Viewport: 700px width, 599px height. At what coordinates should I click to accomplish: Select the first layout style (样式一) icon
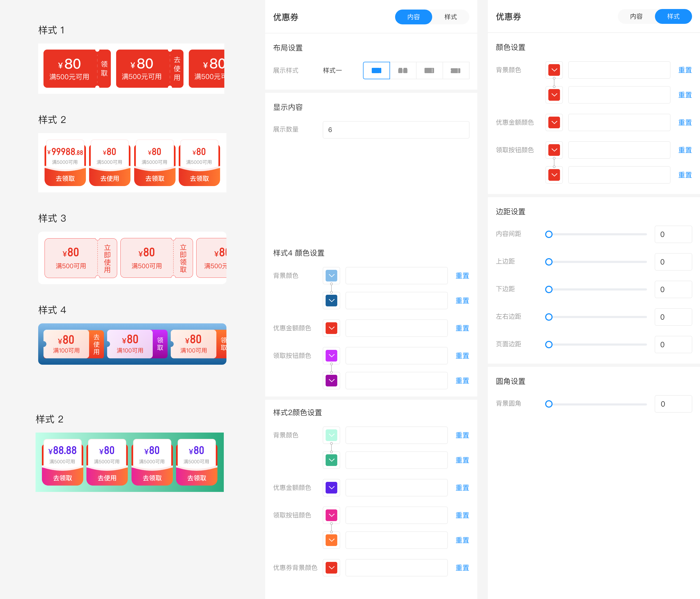(376, 71)
